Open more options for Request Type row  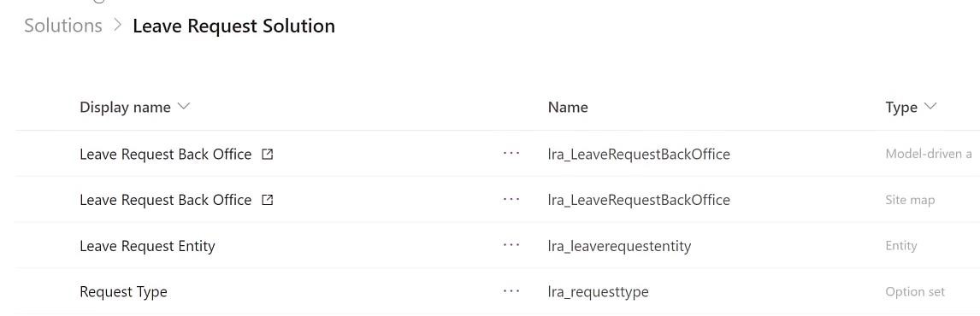click(511, 291)
